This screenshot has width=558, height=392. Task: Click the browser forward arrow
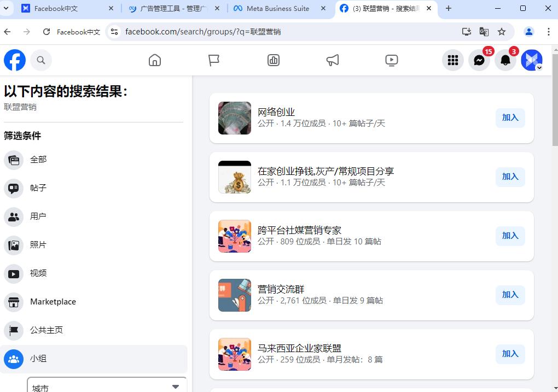point(27,32)
